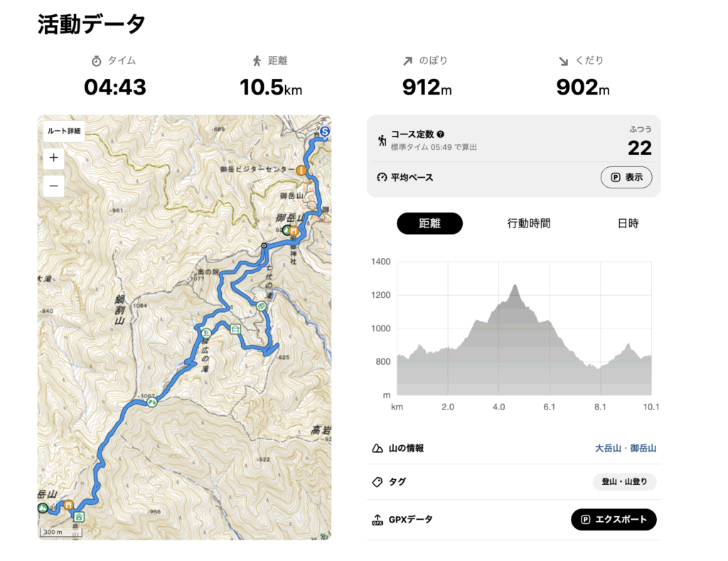Switch the elevation chart to 距離 tab
Viewport: 728px width, 561px height.
point(429,223)
